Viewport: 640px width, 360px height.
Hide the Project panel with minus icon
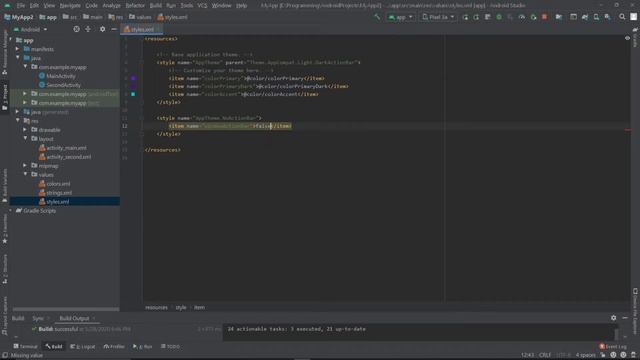pyautogui.click(x=114, y=29)
